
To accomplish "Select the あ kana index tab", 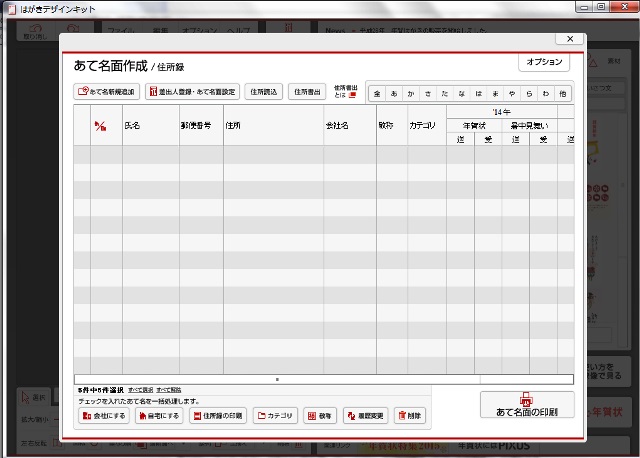I will tap(394, 93).
